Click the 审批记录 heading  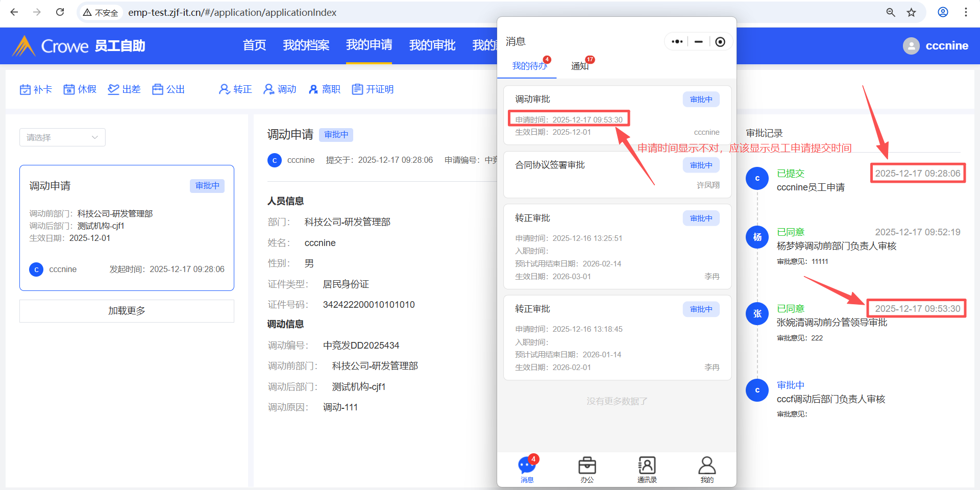click(x=764, y=133)
